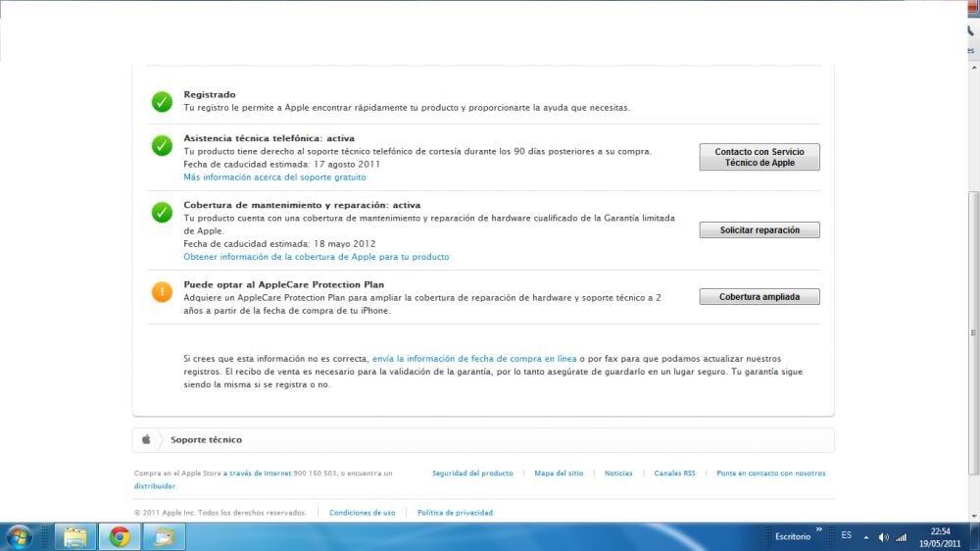This screenshot has height=551, width=980.
Task: Expand the Escritorio toolbar chevron
Action: point(818,530)
